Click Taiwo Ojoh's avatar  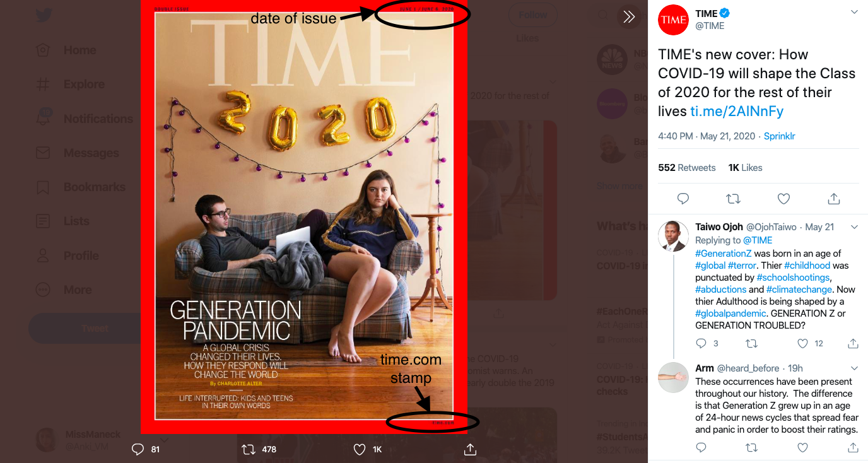[673, 237]
